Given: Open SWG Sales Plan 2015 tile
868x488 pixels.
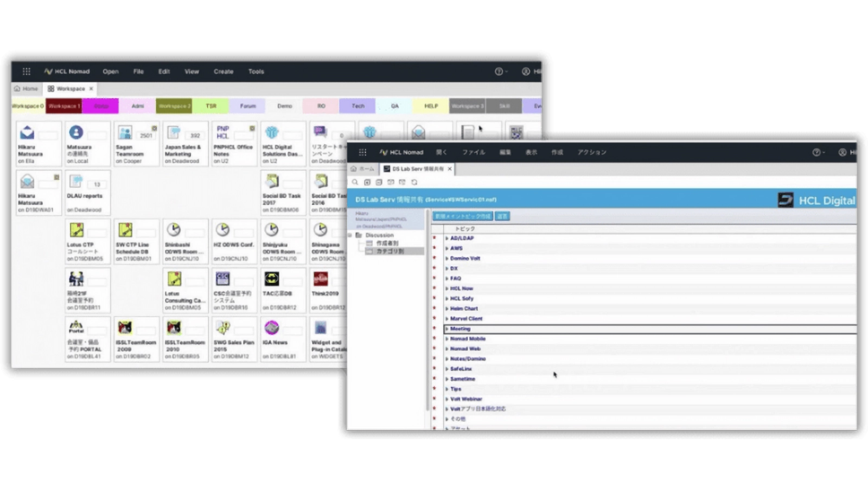Looking at the screenshot, I should pos(234,339).
